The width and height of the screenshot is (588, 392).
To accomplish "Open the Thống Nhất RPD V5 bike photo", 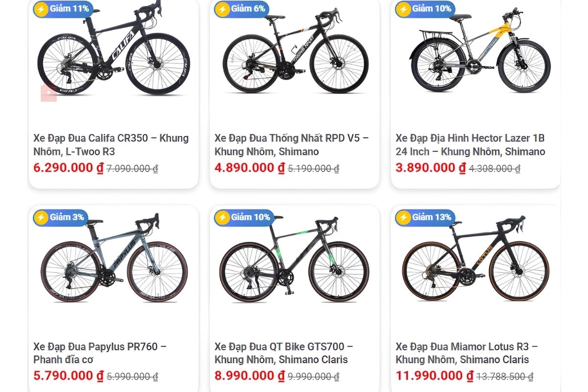I will pyautogui.click(x=295, y=54).
